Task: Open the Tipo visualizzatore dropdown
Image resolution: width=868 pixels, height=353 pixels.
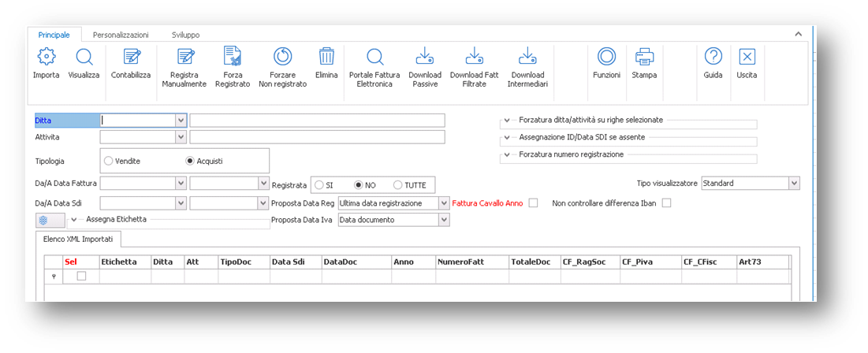Action: click(795, 183)
